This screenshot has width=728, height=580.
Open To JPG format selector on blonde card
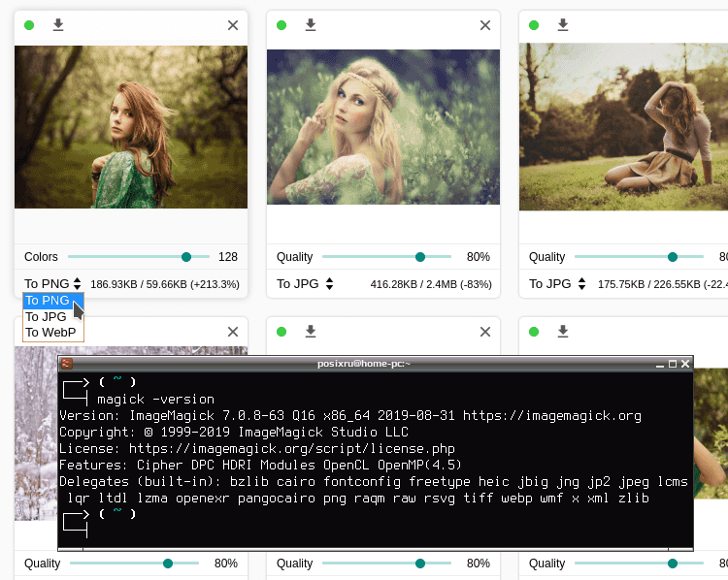[305, 283]
